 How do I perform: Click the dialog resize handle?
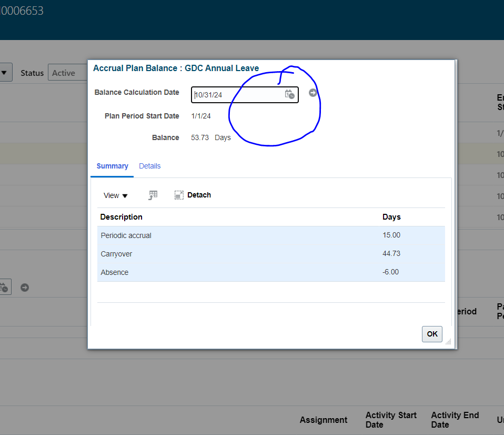coord(448,342)
